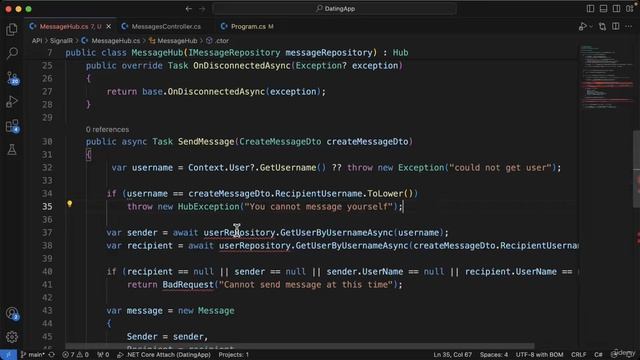Toggle secondary sidebar layout icon

pyautogui.click(x=616, y=9)
